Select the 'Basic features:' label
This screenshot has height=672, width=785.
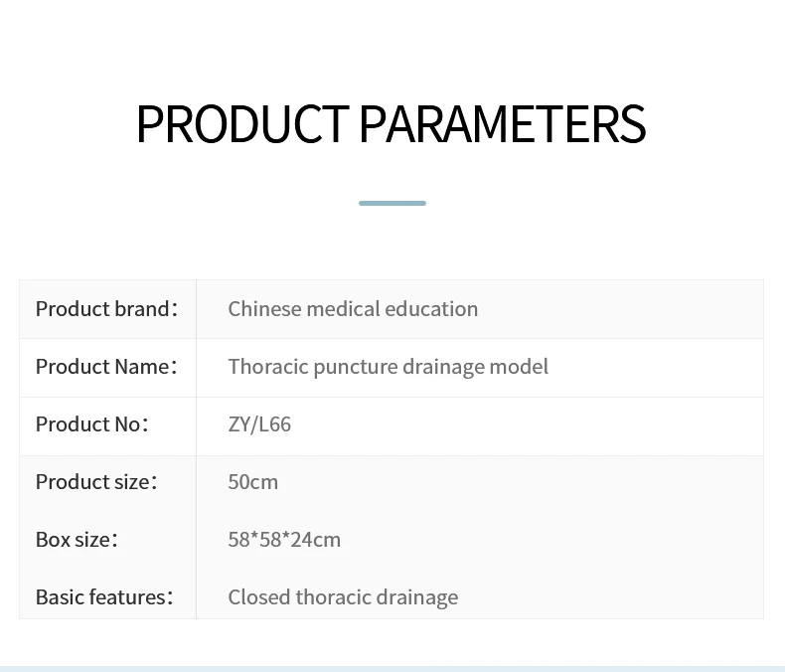pos(104,597)
